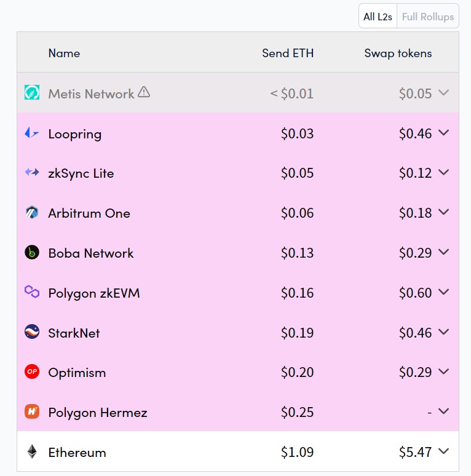Click the Name column header
471x476 pixels.
point(64,53)
